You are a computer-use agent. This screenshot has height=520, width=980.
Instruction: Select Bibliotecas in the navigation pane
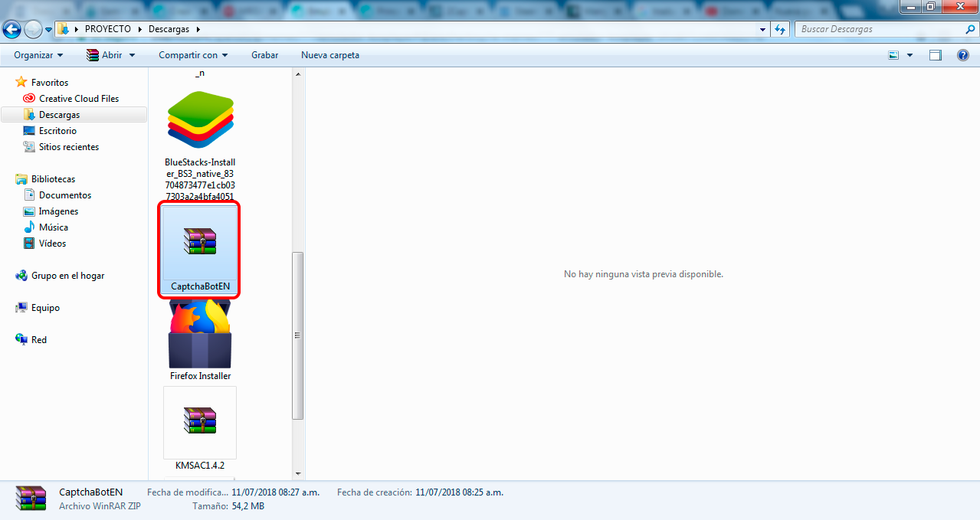tap(53, 178)
